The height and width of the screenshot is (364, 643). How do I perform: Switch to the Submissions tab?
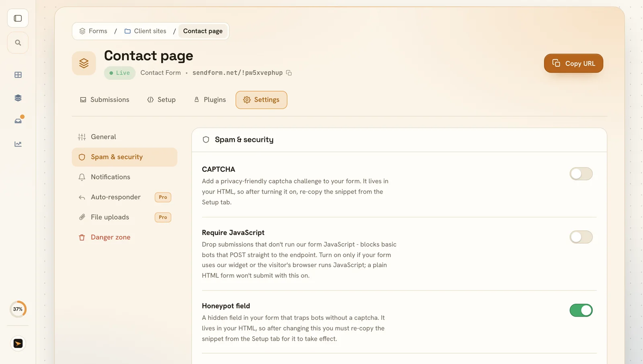point(104,100)
